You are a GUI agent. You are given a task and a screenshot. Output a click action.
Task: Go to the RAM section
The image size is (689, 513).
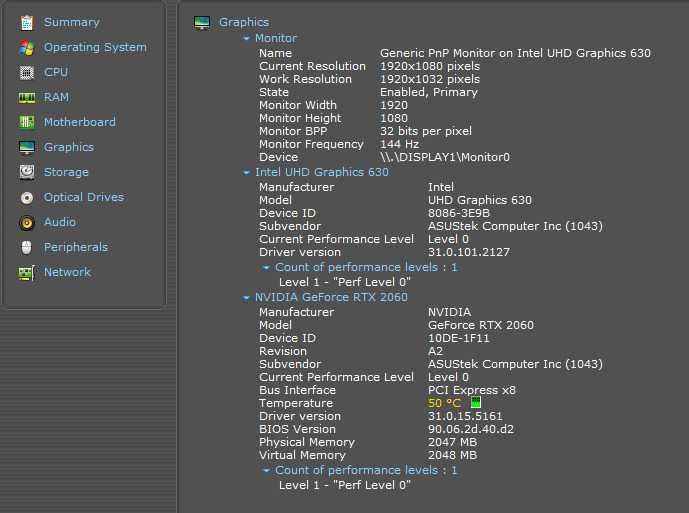click(56, 97)
